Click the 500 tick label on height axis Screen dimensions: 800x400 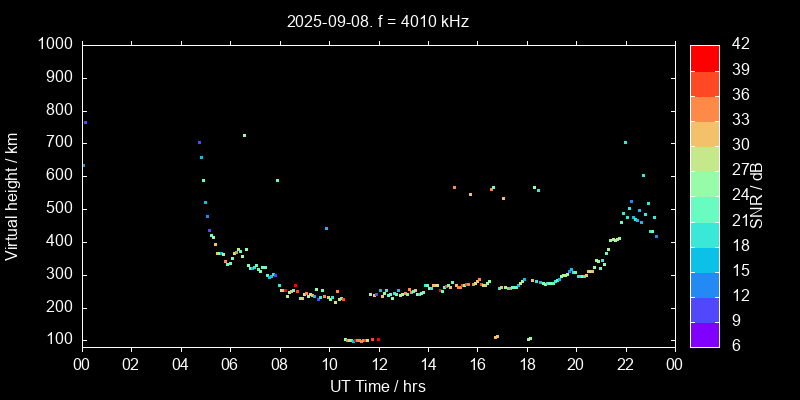click(58, 209)
